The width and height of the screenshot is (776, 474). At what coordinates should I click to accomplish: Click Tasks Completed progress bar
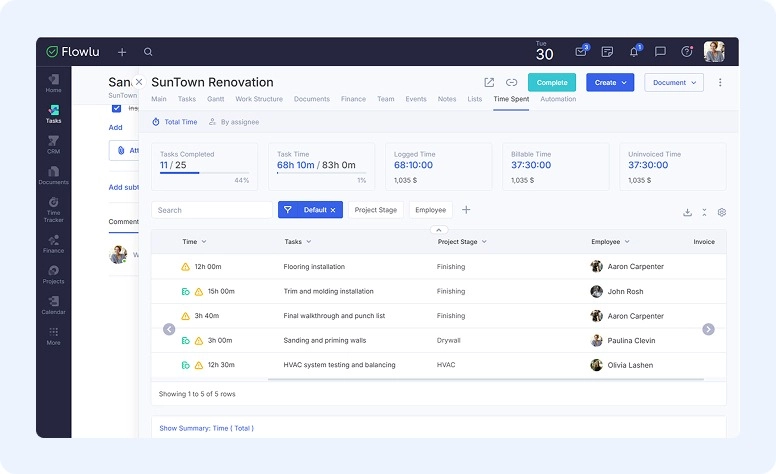(204, 173)
